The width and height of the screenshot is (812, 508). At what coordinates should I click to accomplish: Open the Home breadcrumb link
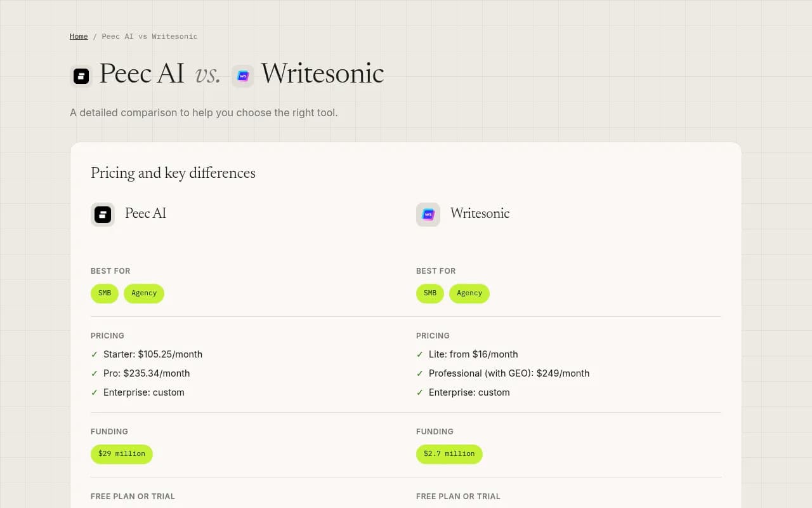pyautogui.click(x=79, y=36)
